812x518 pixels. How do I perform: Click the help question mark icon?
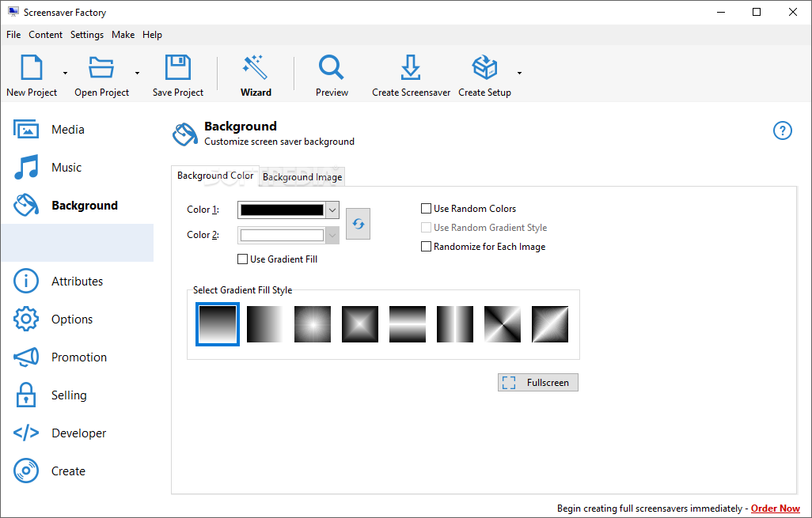click(x=783, y=130)
